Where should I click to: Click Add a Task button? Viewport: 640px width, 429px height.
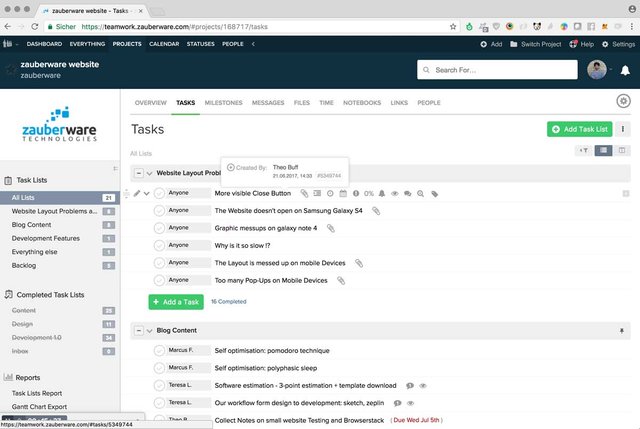click(x=176, y=302)
